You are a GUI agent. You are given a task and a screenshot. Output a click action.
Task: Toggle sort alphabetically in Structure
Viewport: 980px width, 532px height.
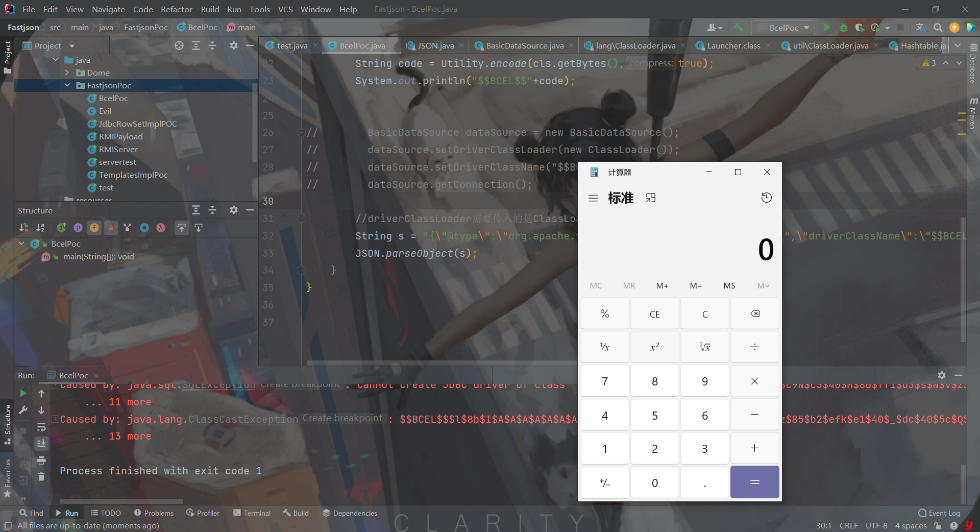point(41,228)
